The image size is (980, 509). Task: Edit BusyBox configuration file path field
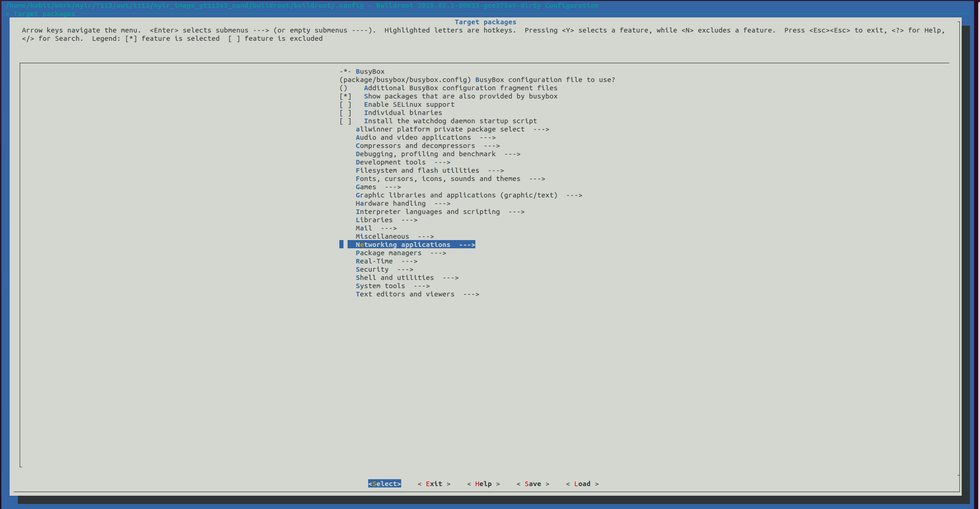coord(476,80)
